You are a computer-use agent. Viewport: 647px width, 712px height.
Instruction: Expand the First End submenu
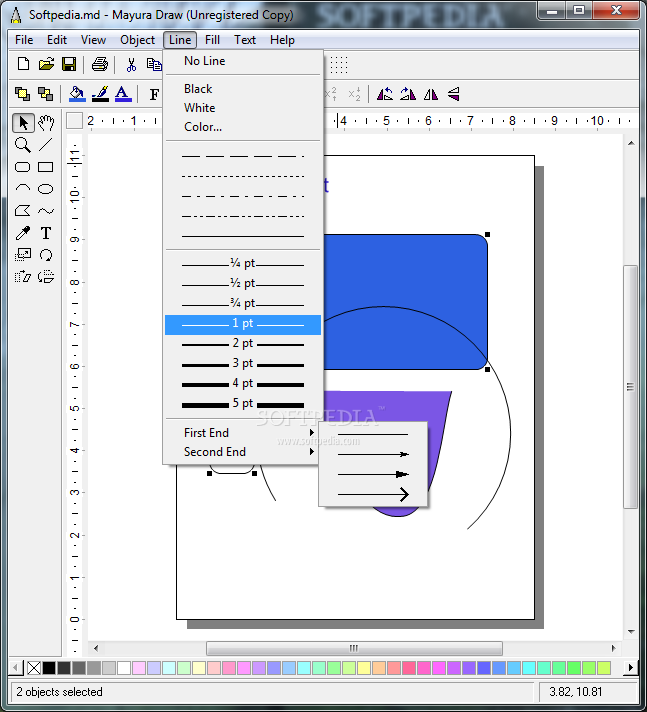point(243,433)
